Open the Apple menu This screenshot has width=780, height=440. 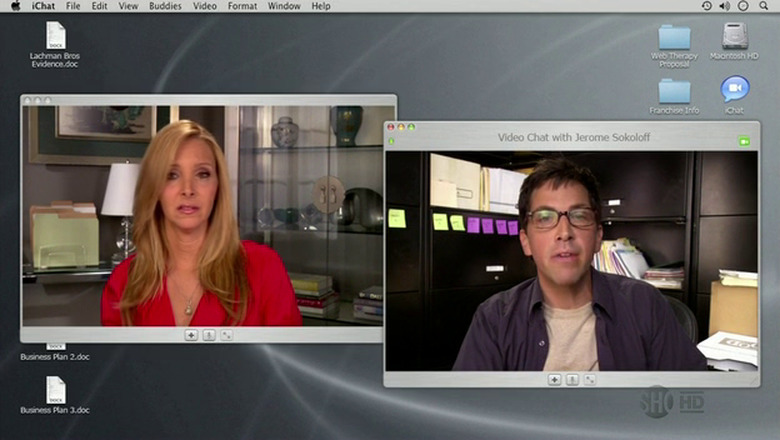15,6
